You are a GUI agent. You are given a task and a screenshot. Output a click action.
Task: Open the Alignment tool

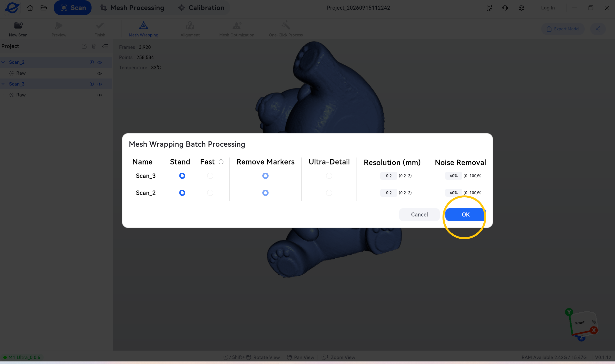click(190, 29)
